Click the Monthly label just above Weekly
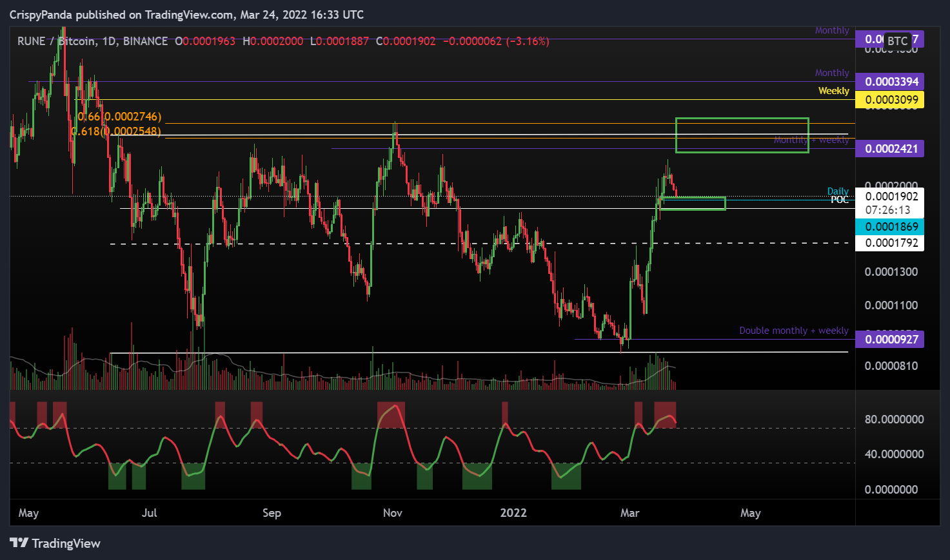 tap(832, 73)
